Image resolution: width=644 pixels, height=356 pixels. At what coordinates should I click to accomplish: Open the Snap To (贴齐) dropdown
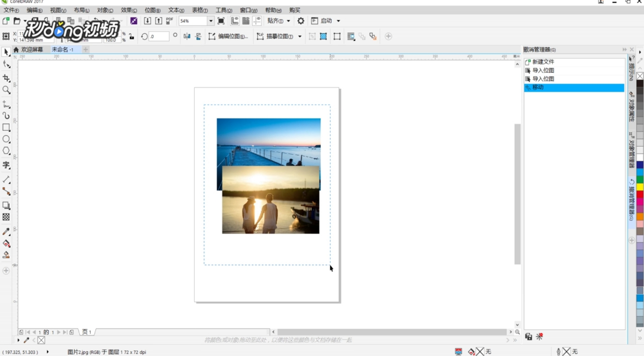279,21
